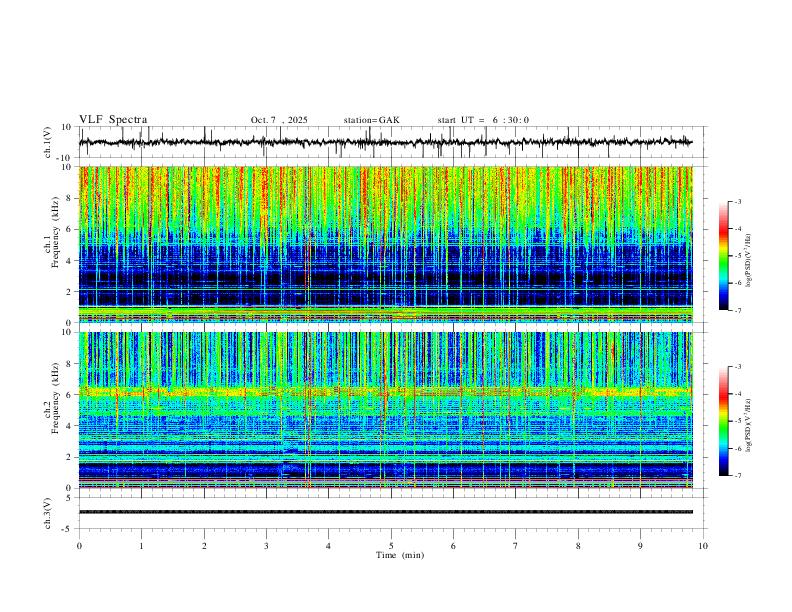Image resolution: width=792 pixels, height=612 pixels.
Task: Click the "ch.3(V)" axis label
Action: [48, 514]
